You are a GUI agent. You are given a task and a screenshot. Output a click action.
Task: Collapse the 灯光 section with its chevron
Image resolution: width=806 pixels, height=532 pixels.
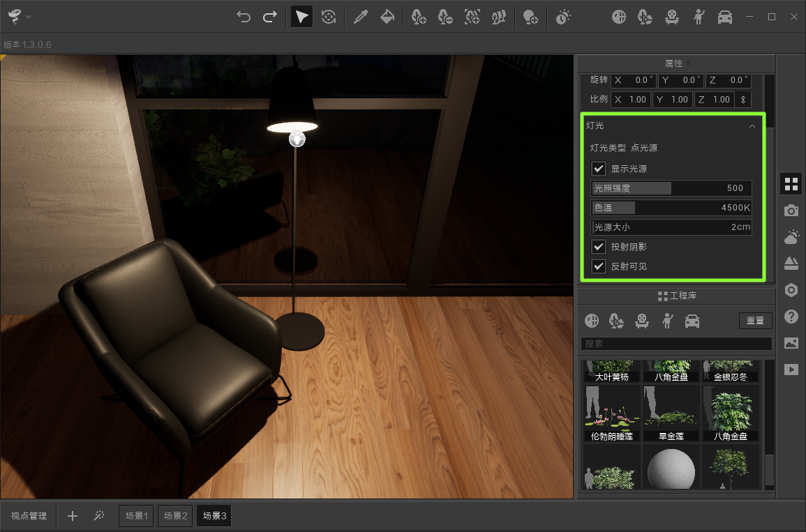tap(752, 126)
